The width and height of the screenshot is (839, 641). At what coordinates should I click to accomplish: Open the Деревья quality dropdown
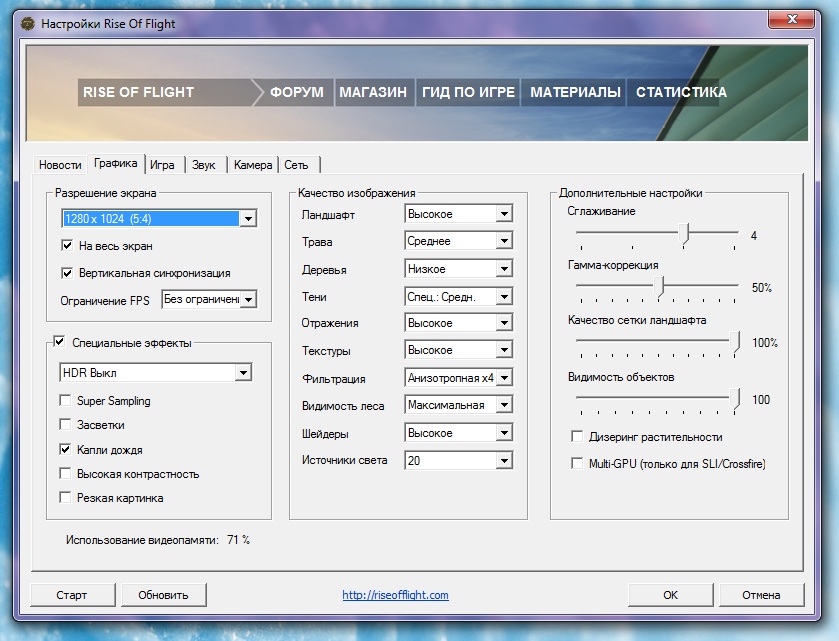pos(459,269)
